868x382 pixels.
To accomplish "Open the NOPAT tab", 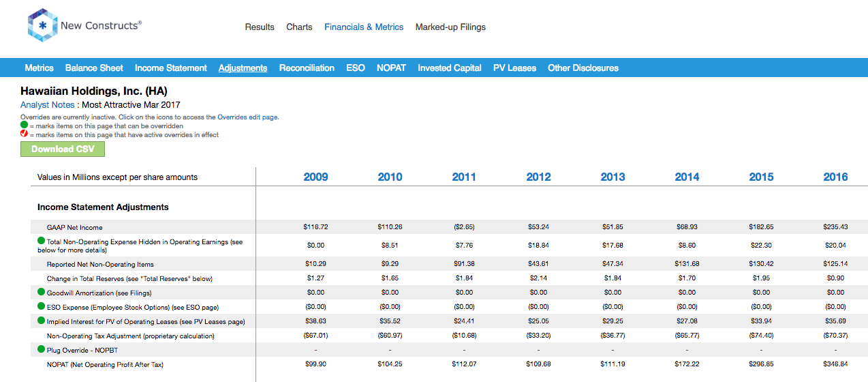I will click(x=391, y=68).
